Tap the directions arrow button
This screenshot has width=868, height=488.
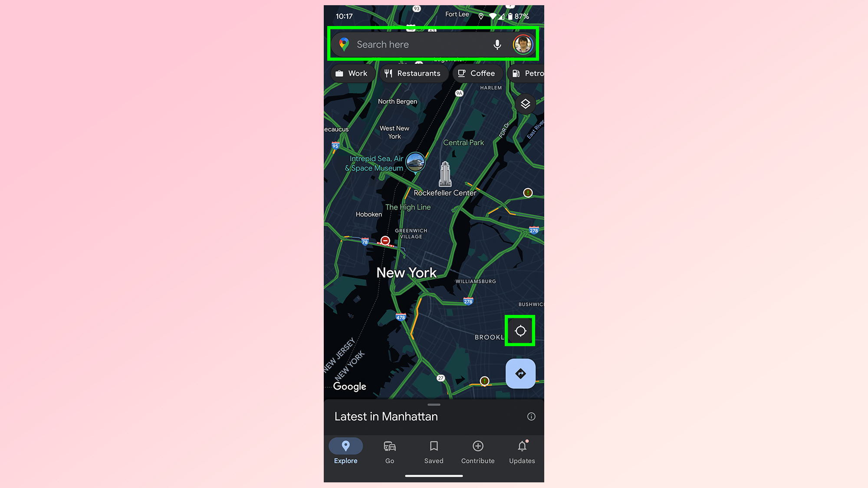click(x=519, y=373)
